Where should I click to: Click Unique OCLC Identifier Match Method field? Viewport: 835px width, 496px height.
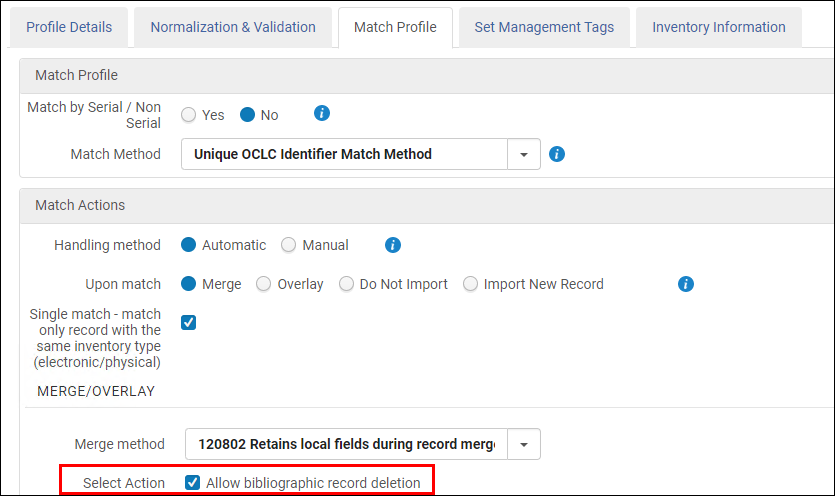(345, 154)
